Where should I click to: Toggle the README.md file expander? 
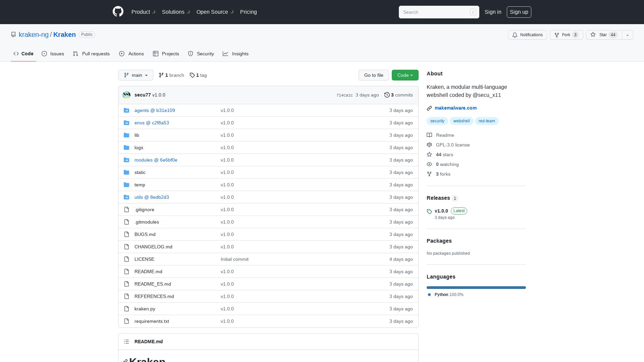126,341
